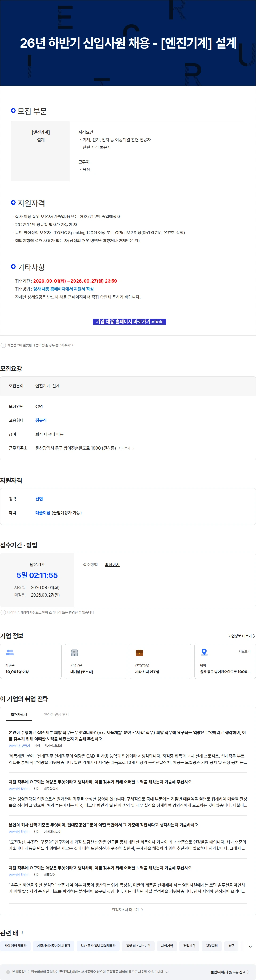
Task: Select the 가족친화인증기업 채용관 tag
Action: pos(54,946)
